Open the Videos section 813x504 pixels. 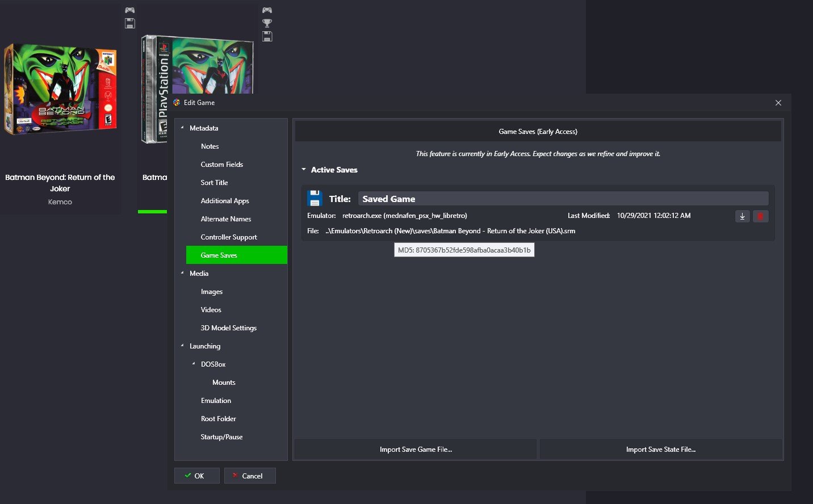point(211,310)
